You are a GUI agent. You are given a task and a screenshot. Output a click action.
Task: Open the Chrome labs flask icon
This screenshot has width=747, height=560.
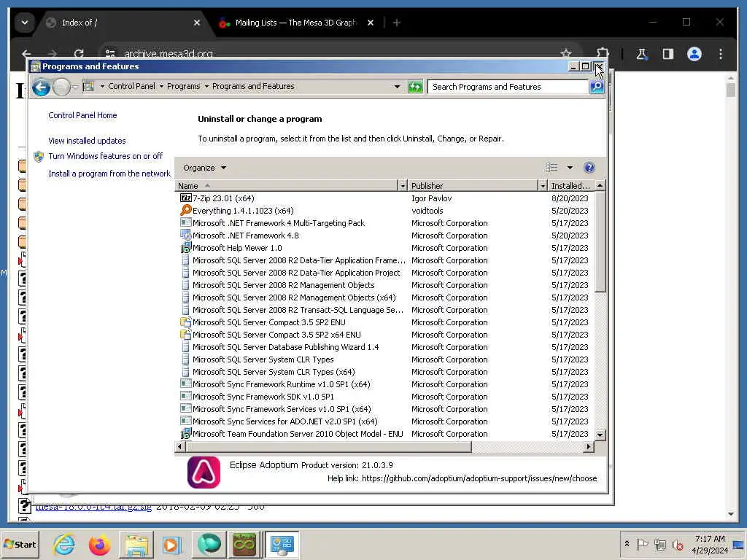(642, 54)
